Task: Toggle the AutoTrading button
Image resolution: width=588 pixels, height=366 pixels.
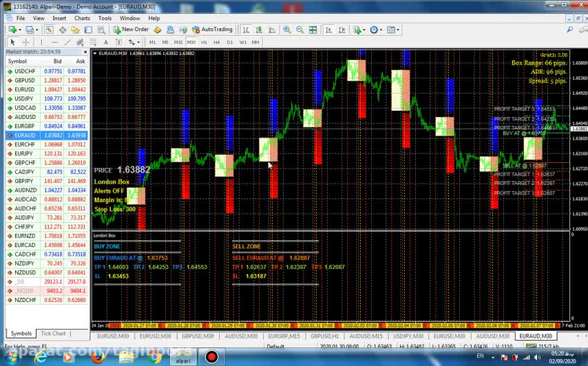Action: point(212,30)
